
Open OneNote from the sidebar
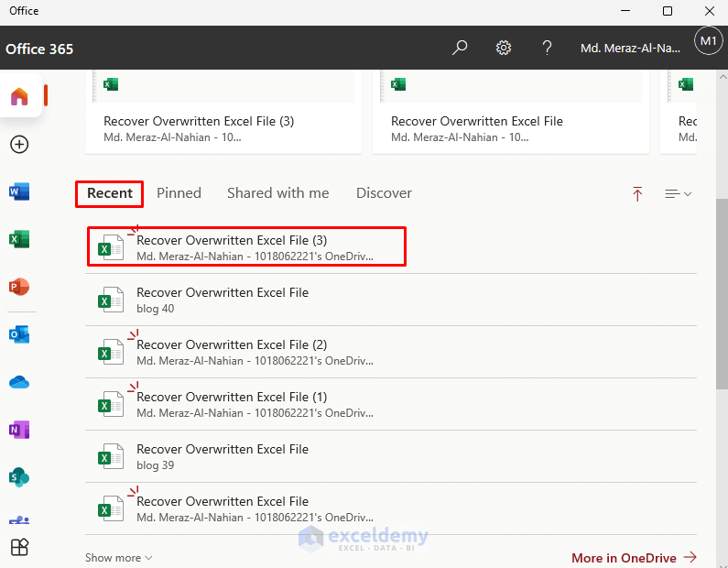[x=19, y=430]
